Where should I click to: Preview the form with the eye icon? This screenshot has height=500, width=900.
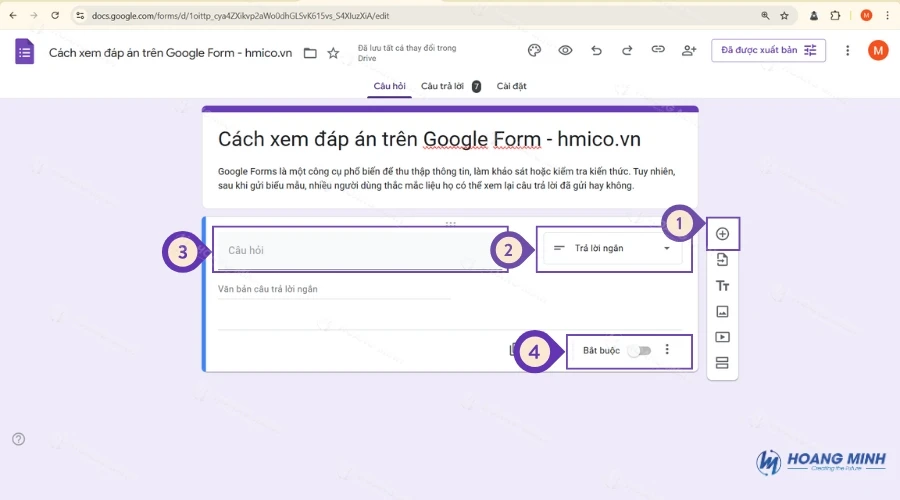click(565, 51)
